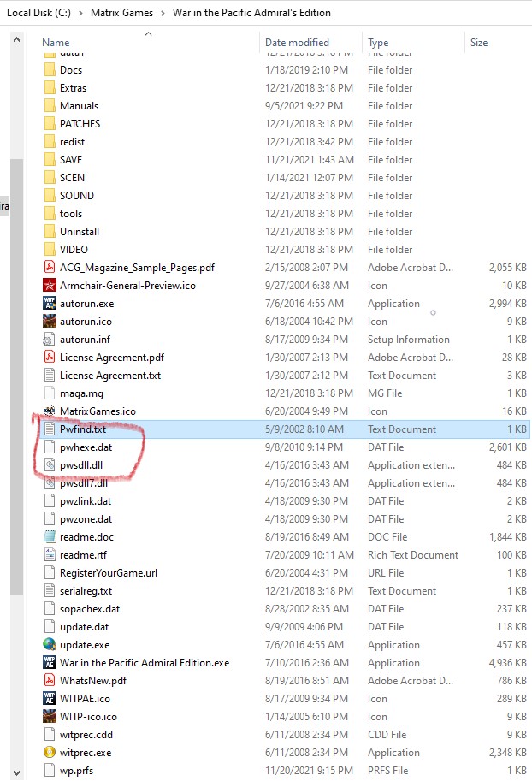Click the WhatsNew.pdf Acrobat icon
The height and width of the screenshot is (781, 532).
[50, 680]
